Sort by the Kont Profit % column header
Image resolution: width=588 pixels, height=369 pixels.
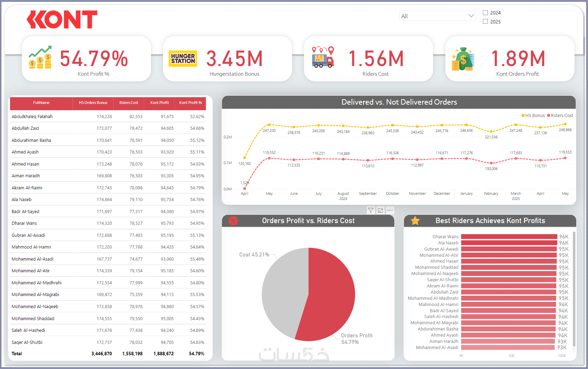point(191,103)
